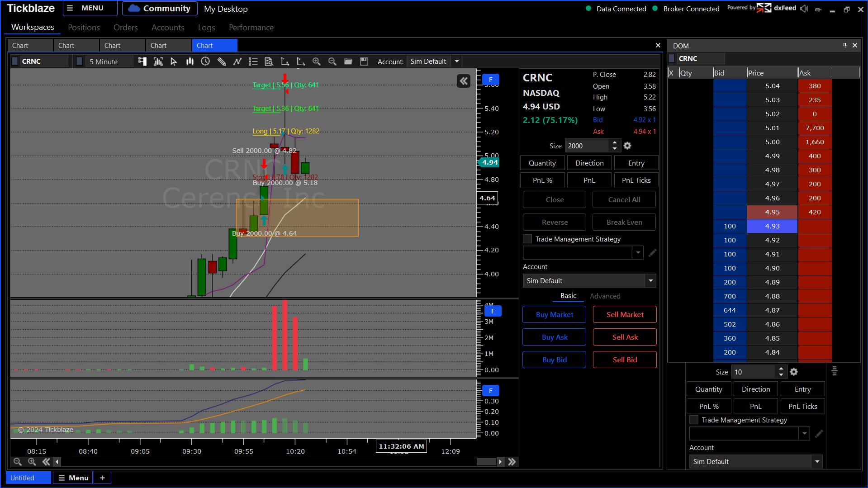Click the time axis zoom in icon
The image size is (868, 488).
click(x=32, y=462)
